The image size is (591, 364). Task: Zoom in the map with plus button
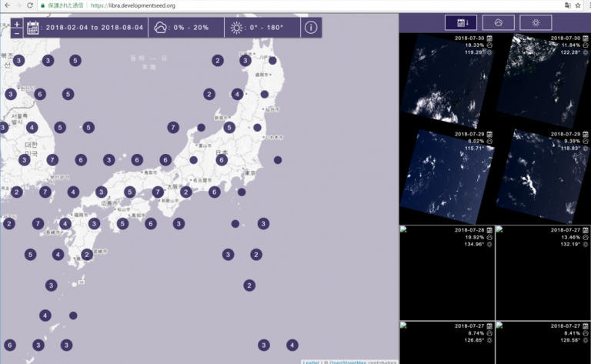click(x=17, y=24)
